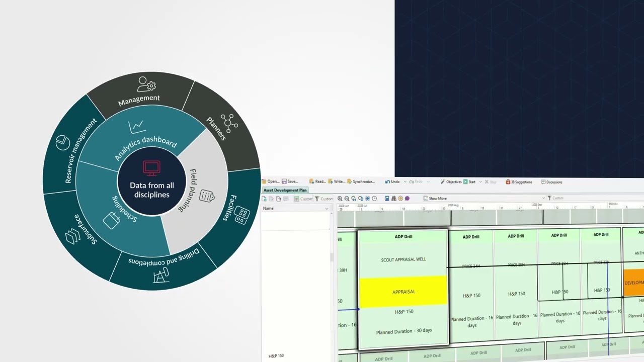Click the orange DEVELOPMENT bar
This screenshot has width=644, height=362.
pyautogui.click(x=633, y=283)
